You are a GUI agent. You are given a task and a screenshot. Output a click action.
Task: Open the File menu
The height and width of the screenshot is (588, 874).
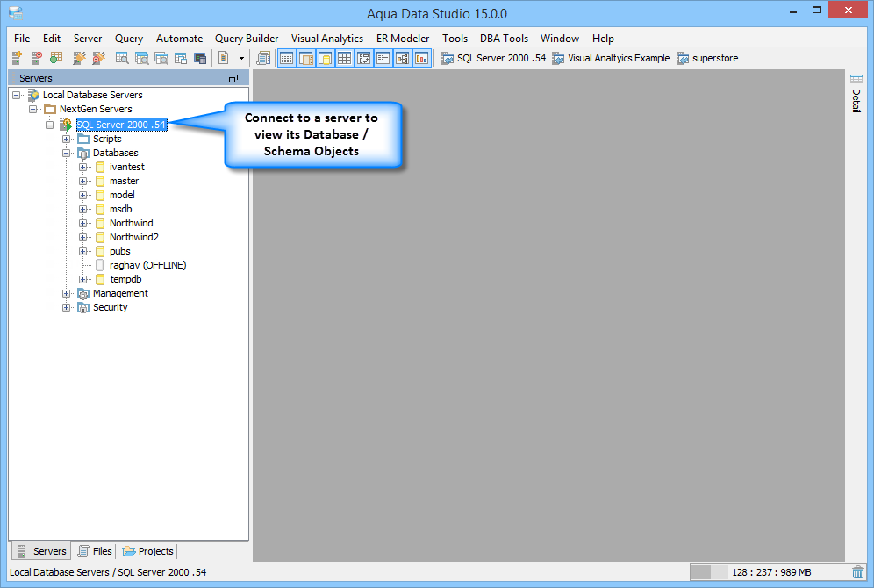click(x=22, y=39)
